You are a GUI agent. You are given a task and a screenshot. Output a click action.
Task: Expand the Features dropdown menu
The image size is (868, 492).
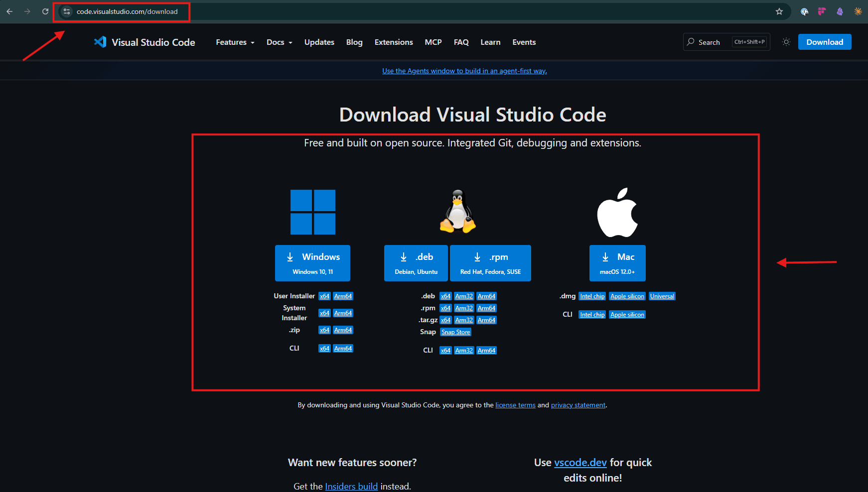tap(235, 42)
